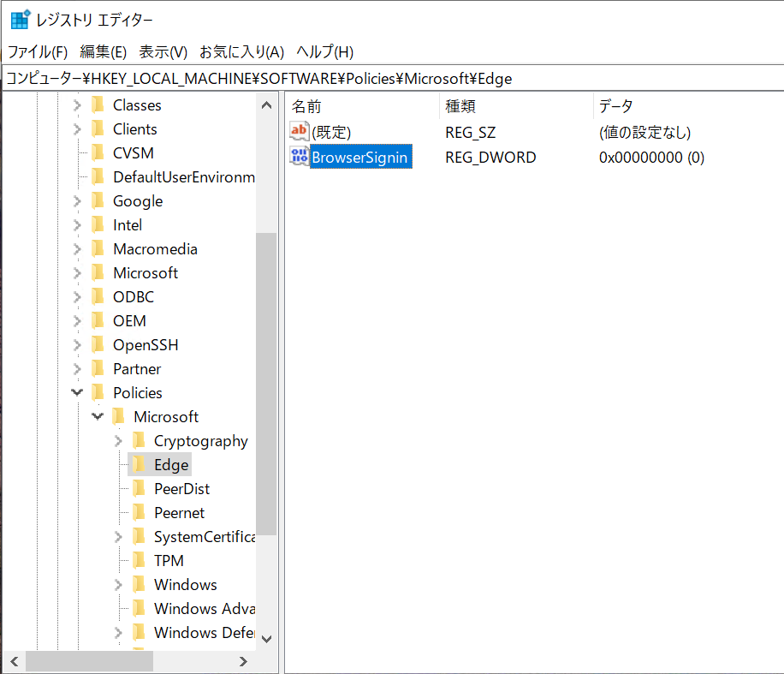Screen dimensions: 784x674
Task: Expand the OEM key
Action: pos(77,321)
